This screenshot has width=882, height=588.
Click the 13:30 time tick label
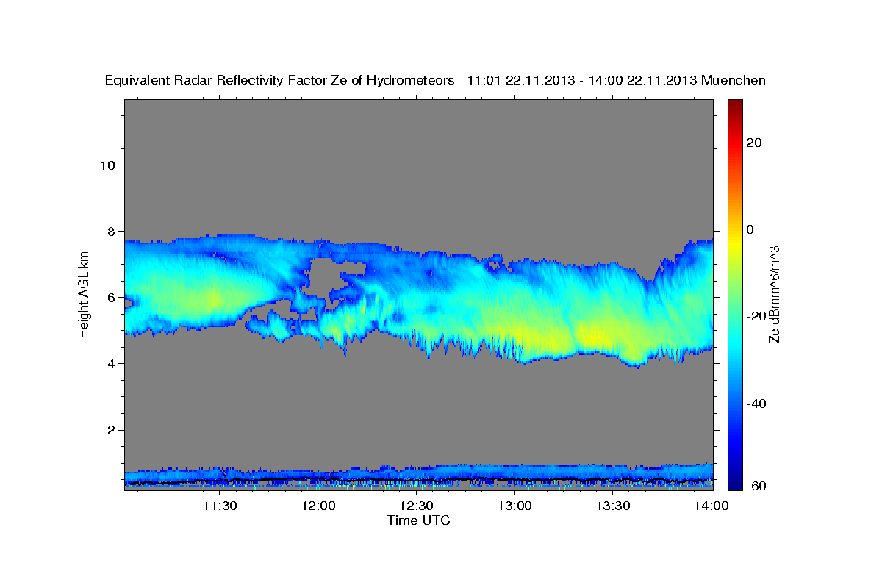(x=613, y=506)
